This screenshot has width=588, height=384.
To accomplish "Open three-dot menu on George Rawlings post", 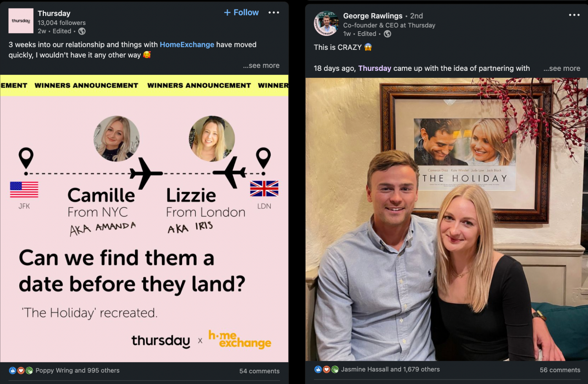I will click(574, 15).
